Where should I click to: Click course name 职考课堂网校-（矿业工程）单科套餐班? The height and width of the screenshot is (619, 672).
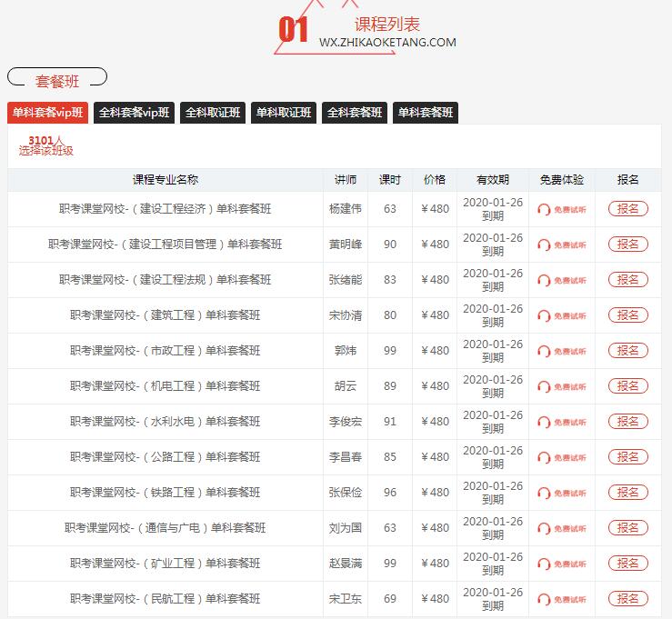[165, 564]
